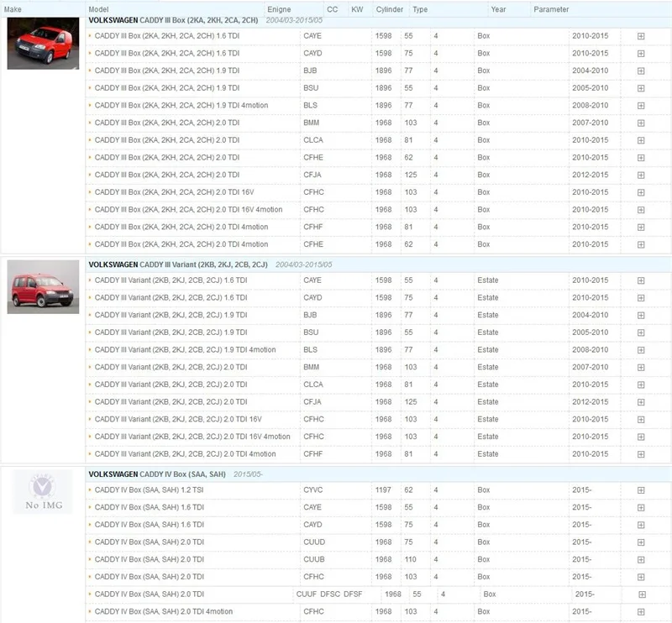Click the Enigne column header
This screenshot has width=672, height=623.
click(x=279, y=9)
